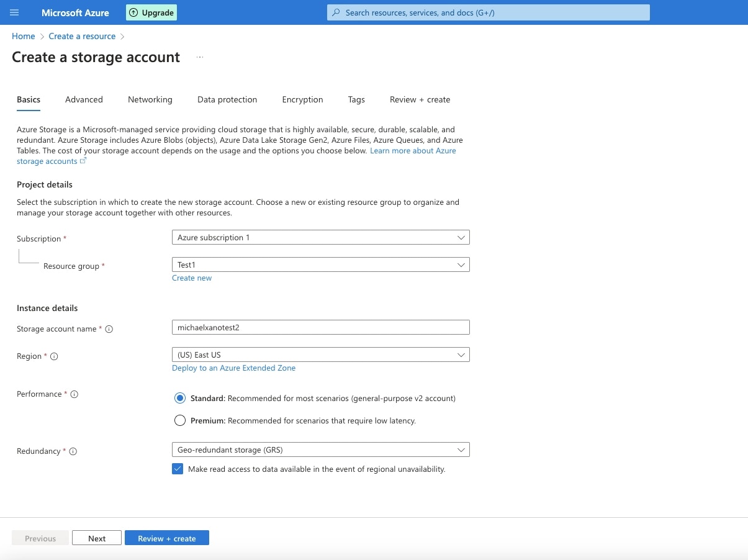The height and width of the screenshot is (560, 748).
Task: Select Premium performance option
Action: [x=180, y=420]
